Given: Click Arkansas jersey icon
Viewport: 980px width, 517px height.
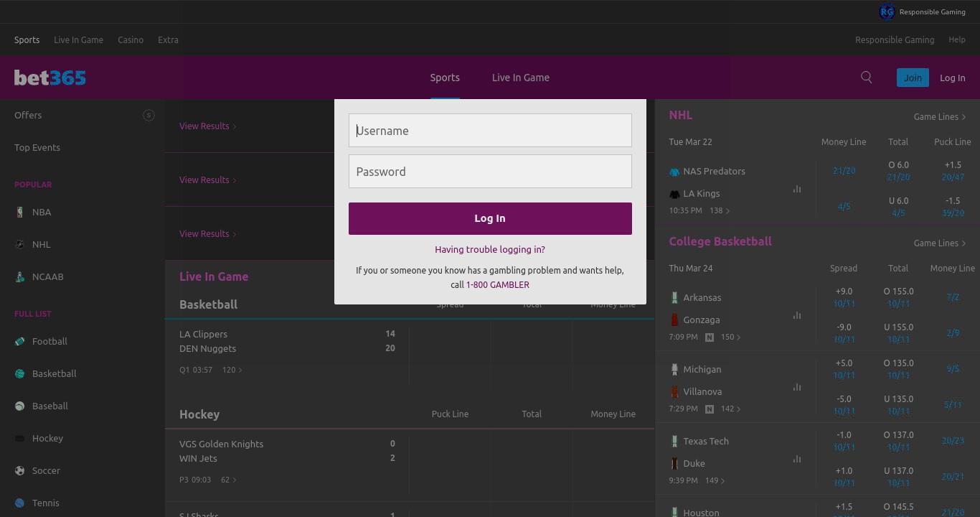Looking at the screenshot, I should [674, 297].
